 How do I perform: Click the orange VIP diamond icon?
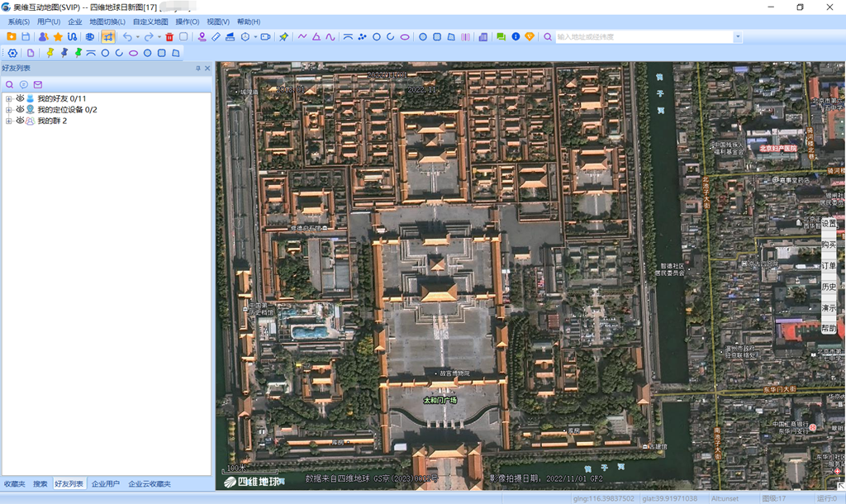point(530,36)
